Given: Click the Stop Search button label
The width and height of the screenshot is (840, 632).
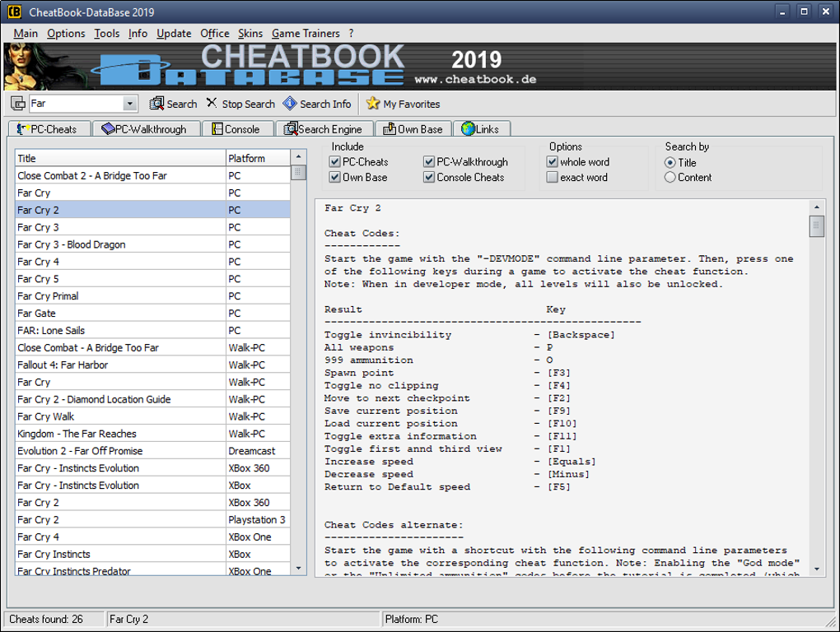Looking at the screenshot, I should 249,104.
